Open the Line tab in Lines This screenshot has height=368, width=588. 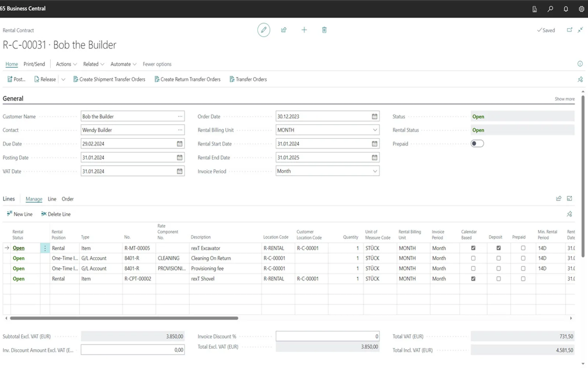[52, 199]
